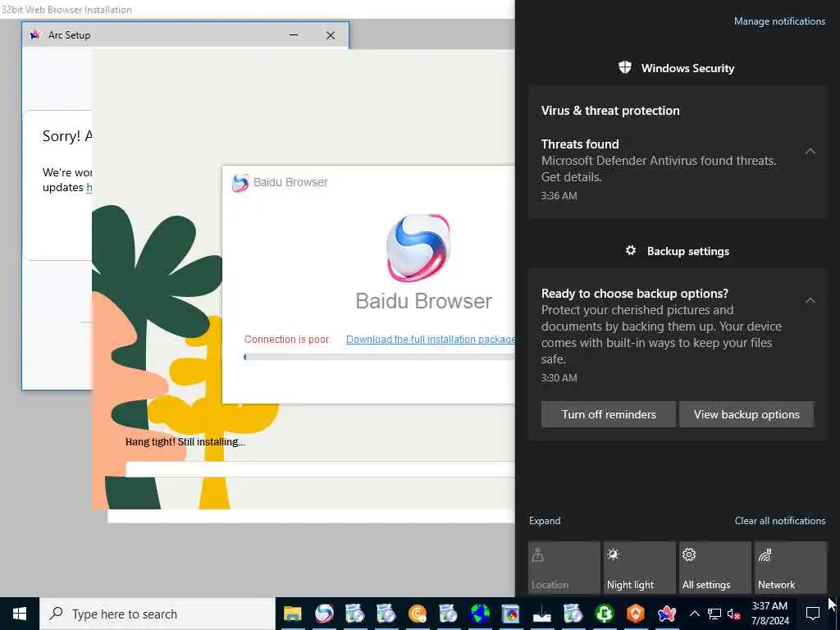
Task: Minimize the Arc Setup window
Action: pyautogui.click(x=294, y=34)
